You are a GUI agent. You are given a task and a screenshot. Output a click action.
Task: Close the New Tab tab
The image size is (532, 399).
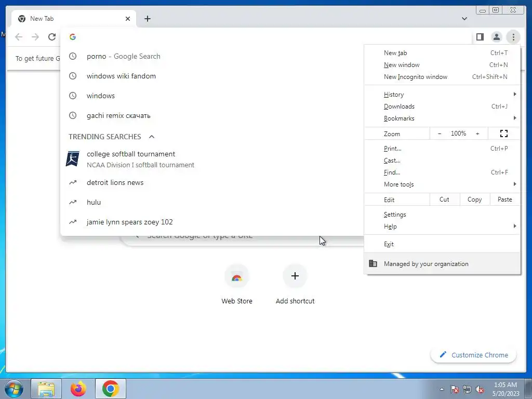tap(128, 19)
